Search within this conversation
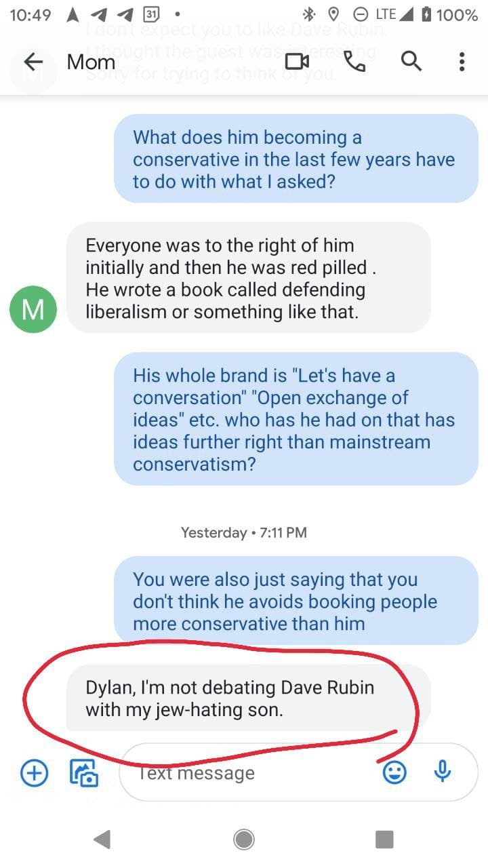This screenshot has width=488, height=868. coord(411,62)
